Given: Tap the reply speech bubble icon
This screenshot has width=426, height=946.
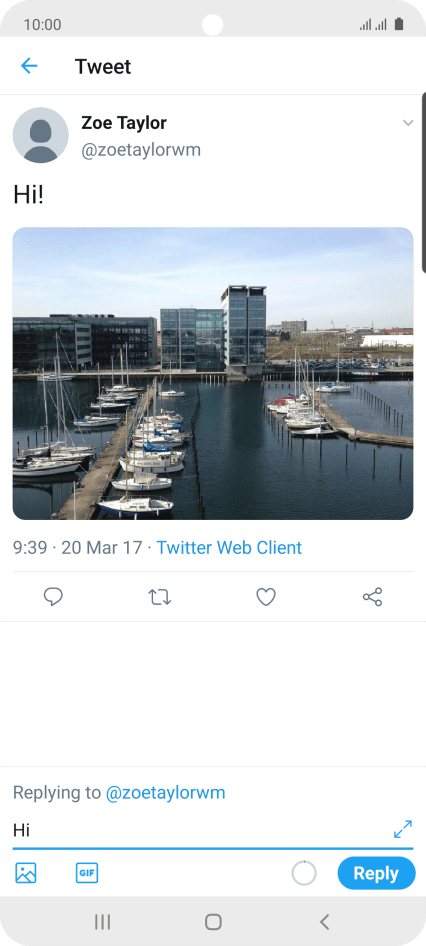Looking at the screenshot, I should (x=53, y=597).
